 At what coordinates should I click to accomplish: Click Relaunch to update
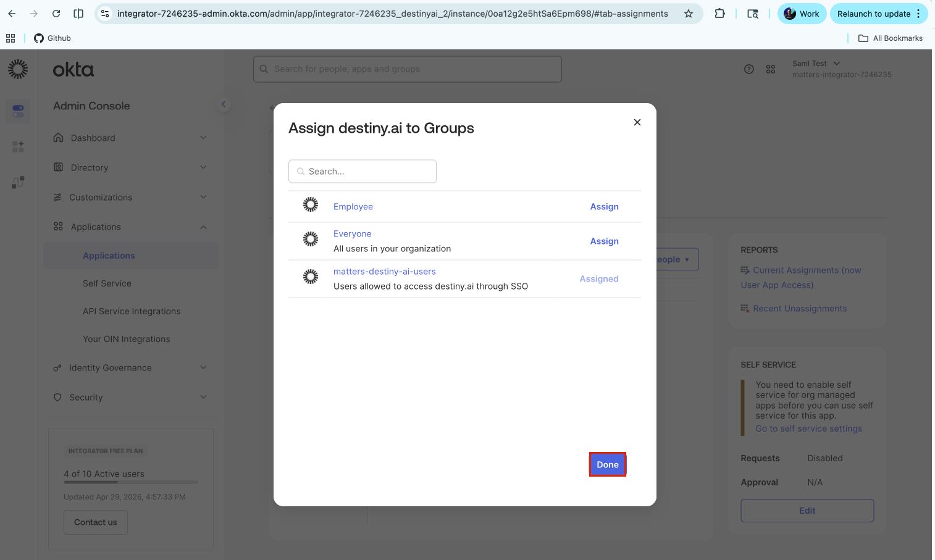879,14
